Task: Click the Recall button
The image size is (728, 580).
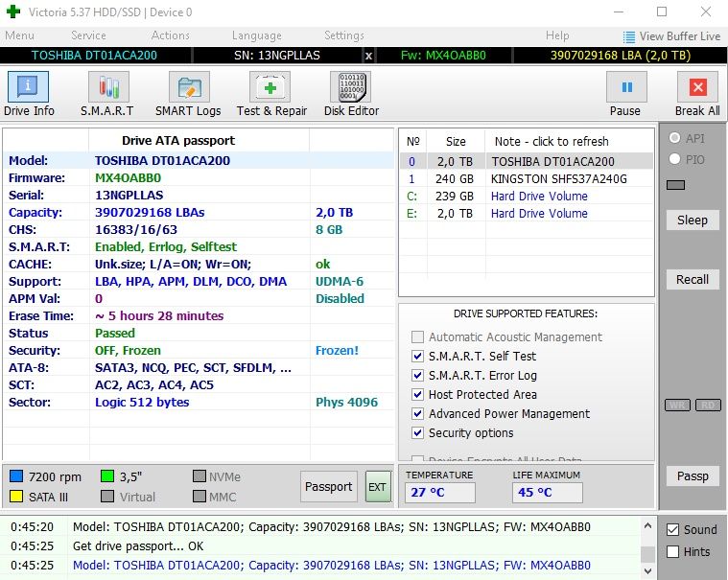Action: coord(693,279)
